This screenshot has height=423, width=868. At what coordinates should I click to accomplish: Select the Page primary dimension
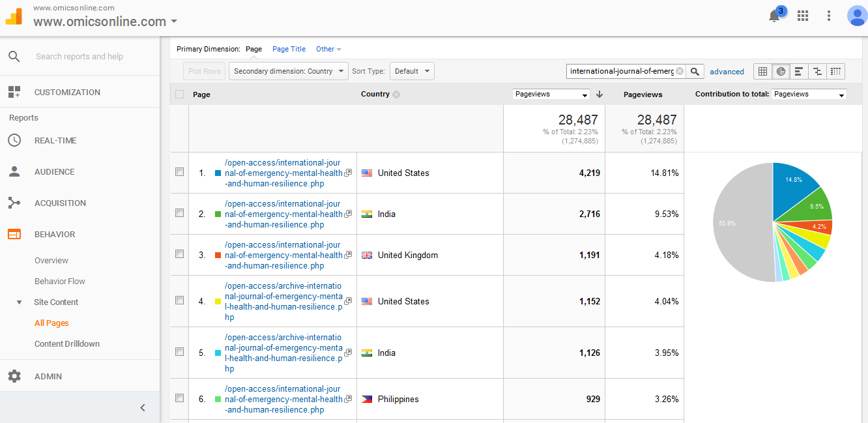click(x=253, y=49)
